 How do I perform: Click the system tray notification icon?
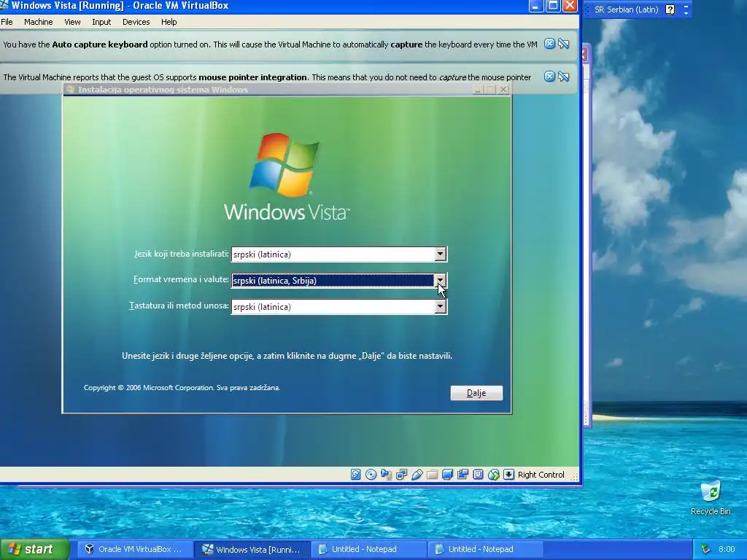[x=705, y=549]
